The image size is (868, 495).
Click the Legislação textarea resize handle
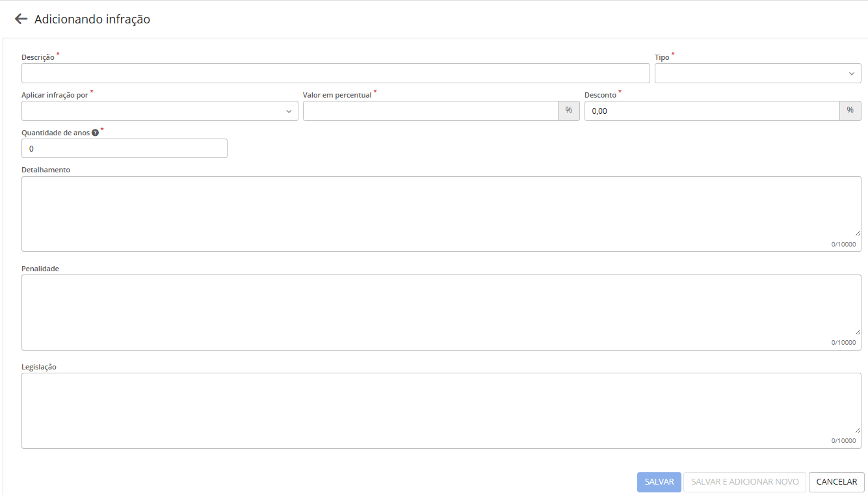(x=857, y=429)
